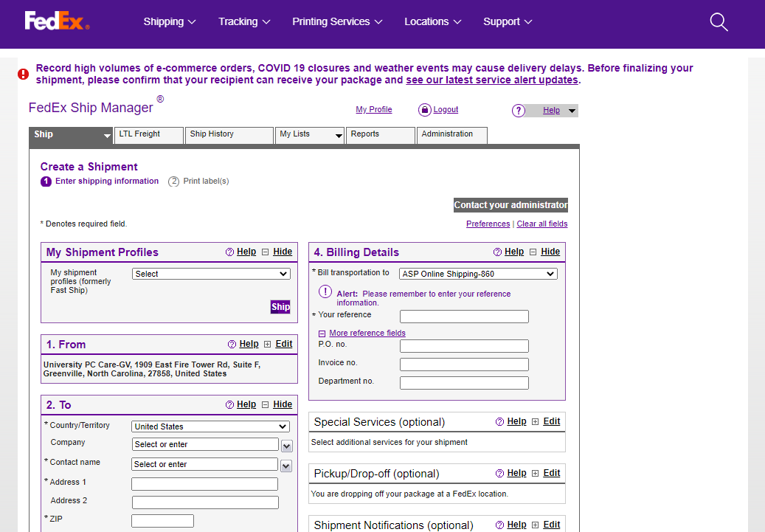Click the Clear all fields link
Image resolution: width=765 pixels, height=532 pixels.
(x=542, y=224)
